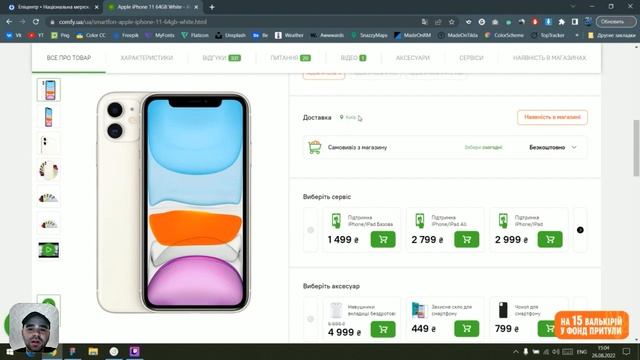Go back to the previous page
The height and width of the screenshot is (360, 640).
coord(9,22)
